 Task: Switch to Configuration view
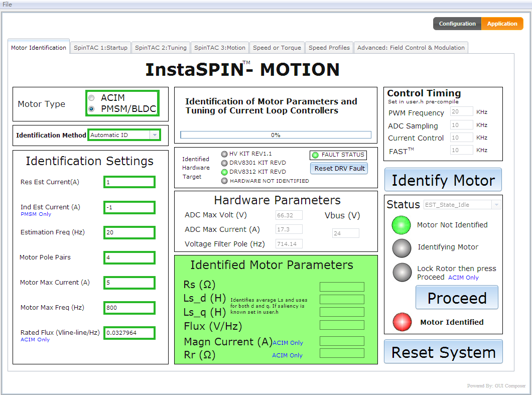tap(457, 24)
